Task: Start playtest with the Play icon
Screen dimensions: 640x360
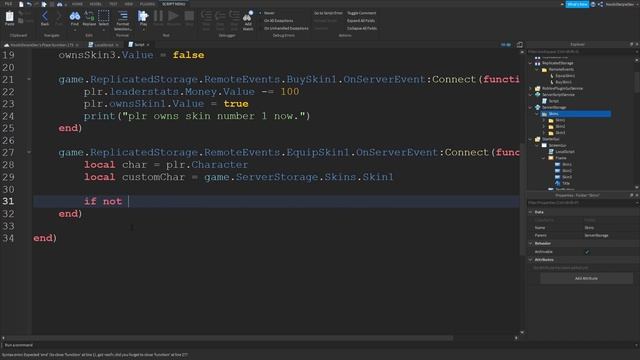Action: pyautogui.click(x=143, y=16)
